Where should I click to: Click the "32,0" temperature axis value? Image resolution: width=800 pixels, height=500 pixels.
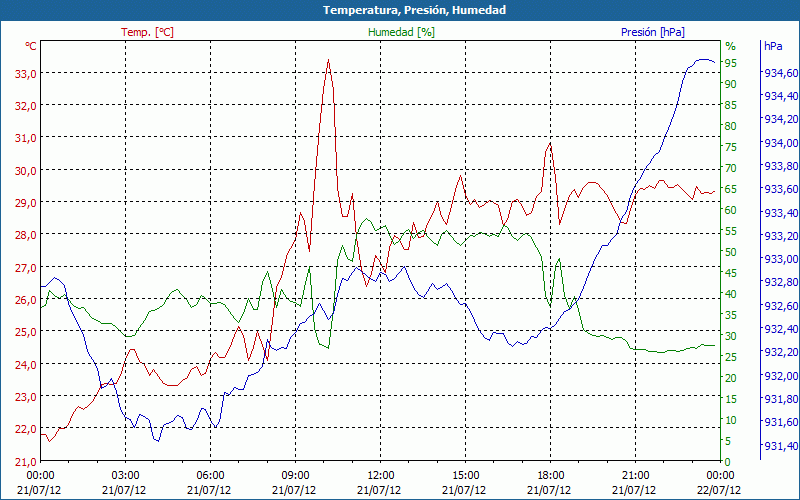(x=25, y=106)
